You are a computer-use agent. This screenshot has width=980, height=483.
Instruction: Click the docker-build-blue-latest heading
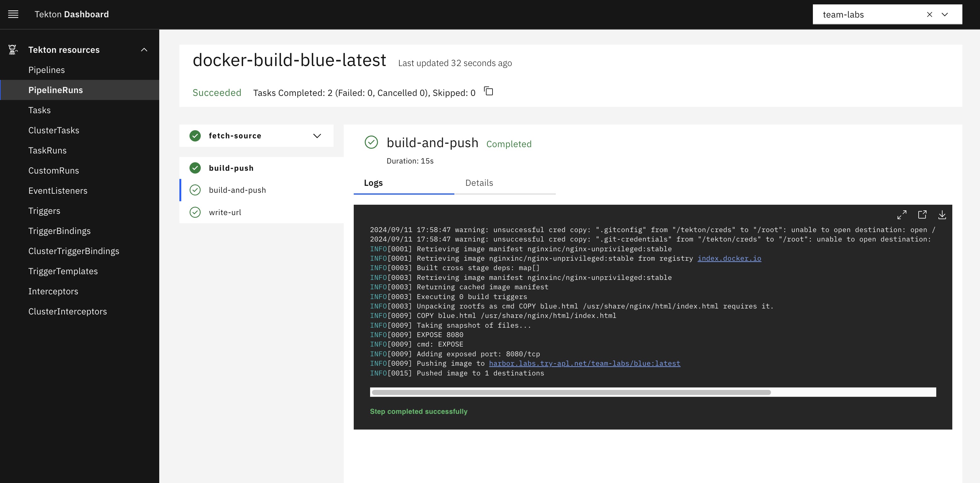[x=289, y=60]
